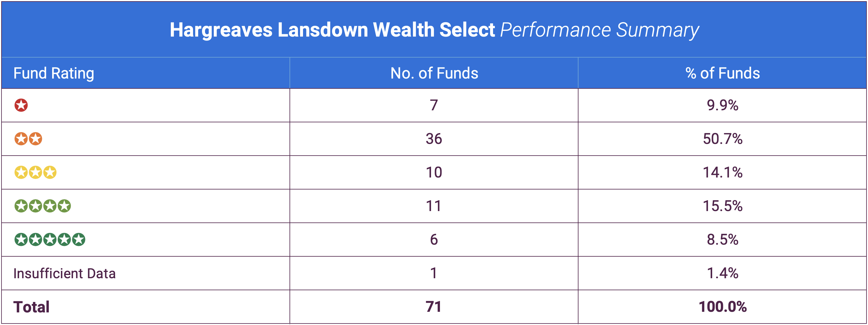Click the dark green five-star rating icons
Screen dimensions: 868x325
tap(49, 239)
